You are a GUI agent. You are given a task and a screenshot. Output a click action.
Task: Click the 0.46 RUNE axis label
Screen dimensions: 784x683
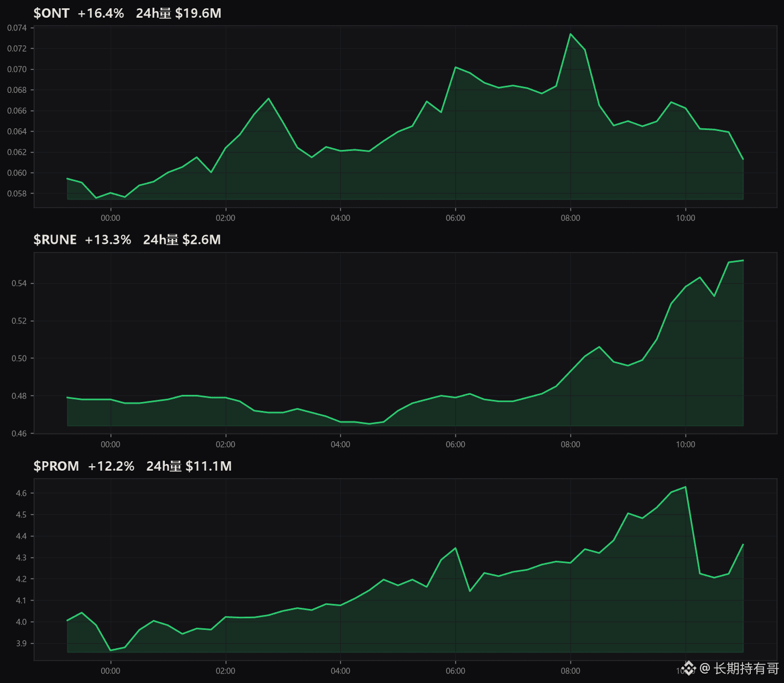[x=19, y=434]
